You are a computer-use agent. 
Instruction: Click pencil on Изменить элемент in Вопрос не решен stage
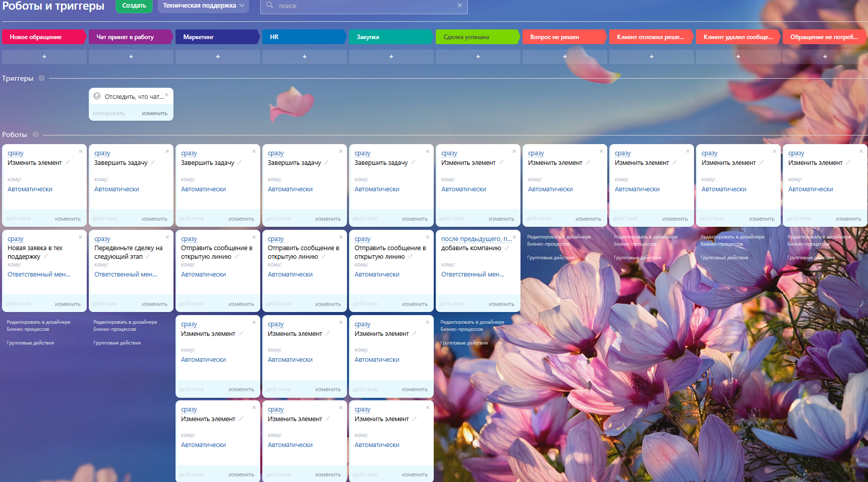point(587,163)
